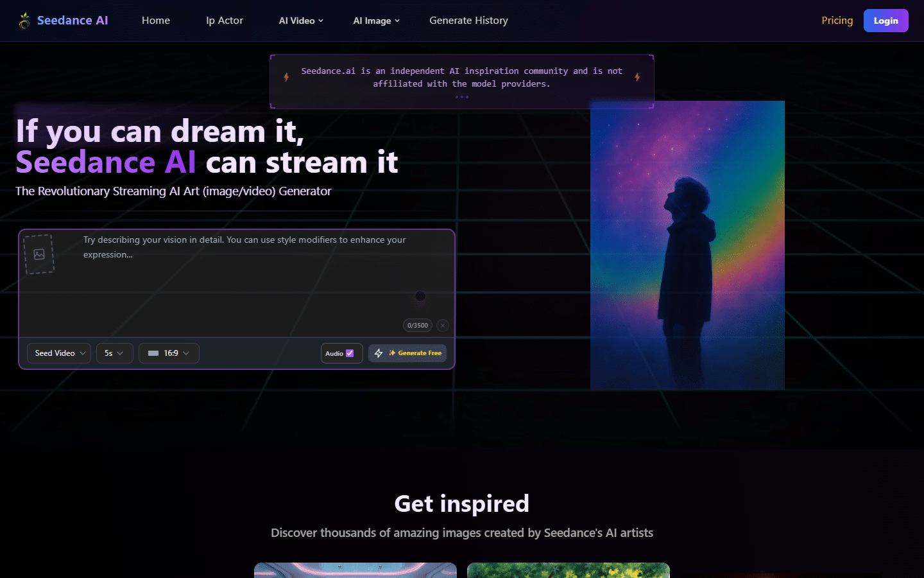Open the 16:9 aspect ratio dropdown

(169, 353)
